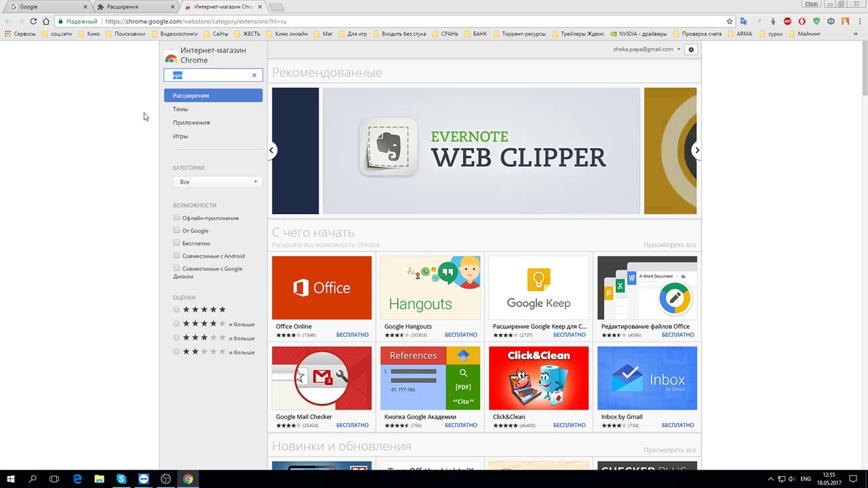The width and height of the screenshot is (868, 488).
Task: Expand the zheka.papa@gmail.com account menu
Action: (x=646, y=49)
